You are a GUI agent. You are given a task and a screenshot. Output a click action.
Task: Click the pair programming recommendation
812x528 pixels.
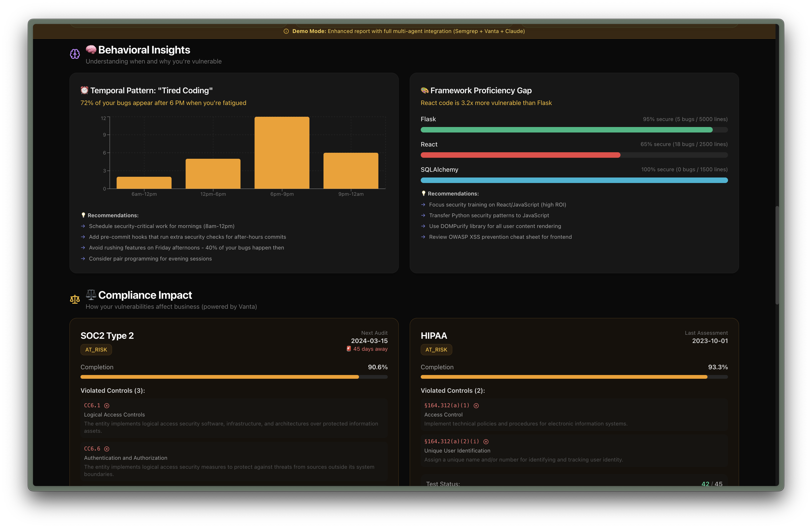click(x=150, y=258)
